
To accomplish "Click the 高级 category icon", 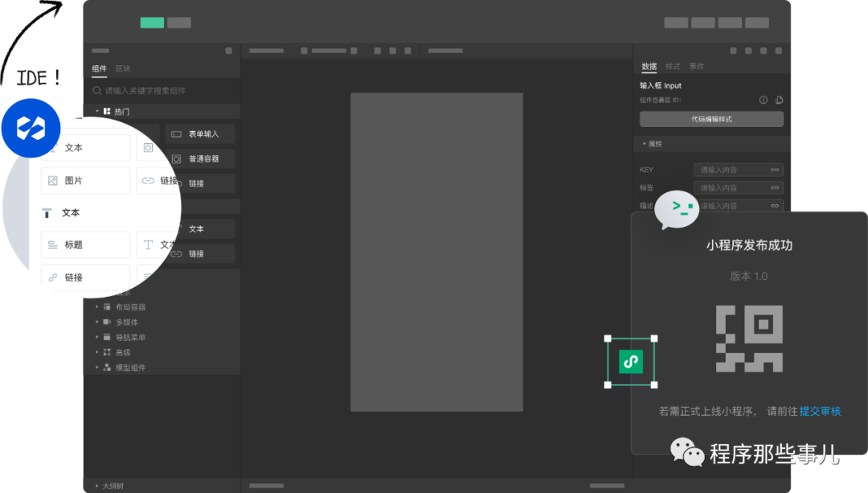I will point(107,352).
